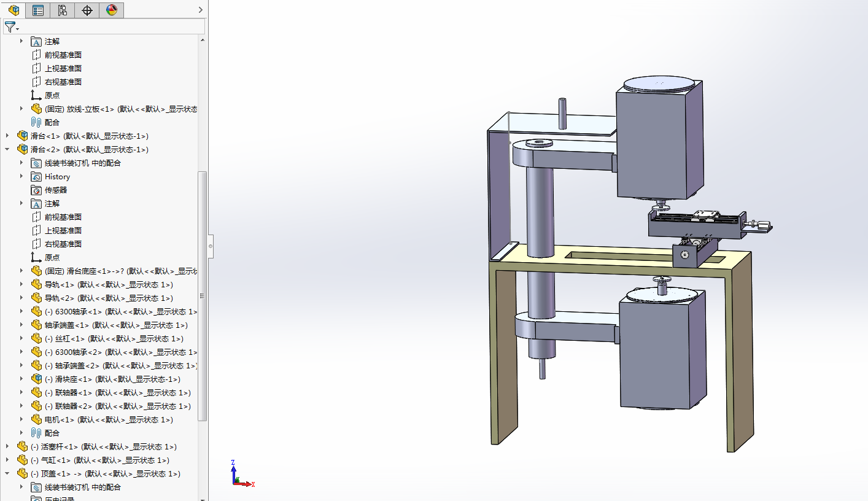Select the 联轴器<1> component
This screenshot has height=501, width=868.
pos(122,393)
